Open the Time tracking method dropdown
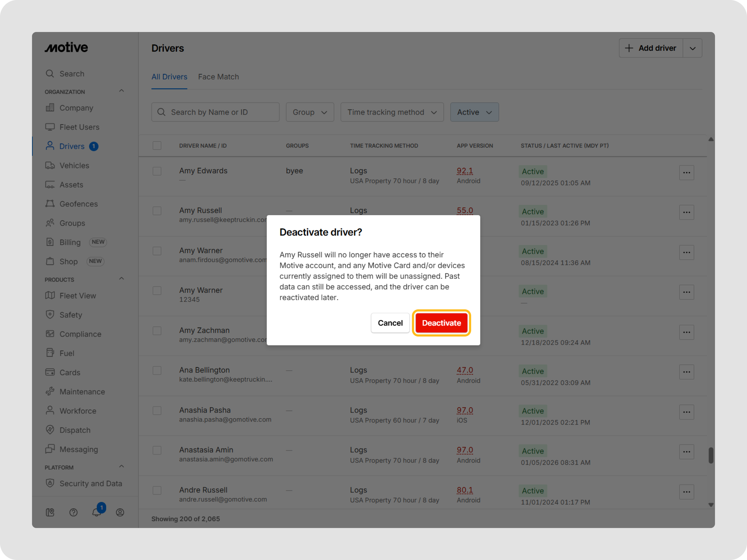 [x=392, y=112]
